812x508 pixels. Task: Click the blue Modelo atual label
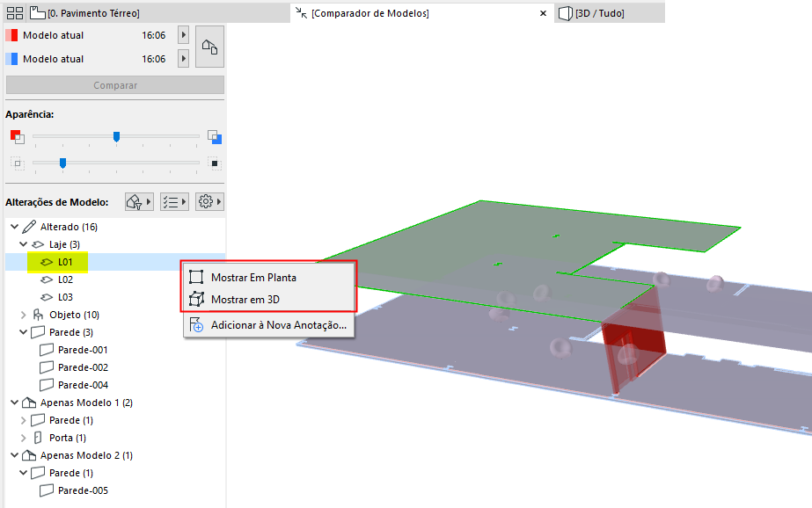(54, 59)
